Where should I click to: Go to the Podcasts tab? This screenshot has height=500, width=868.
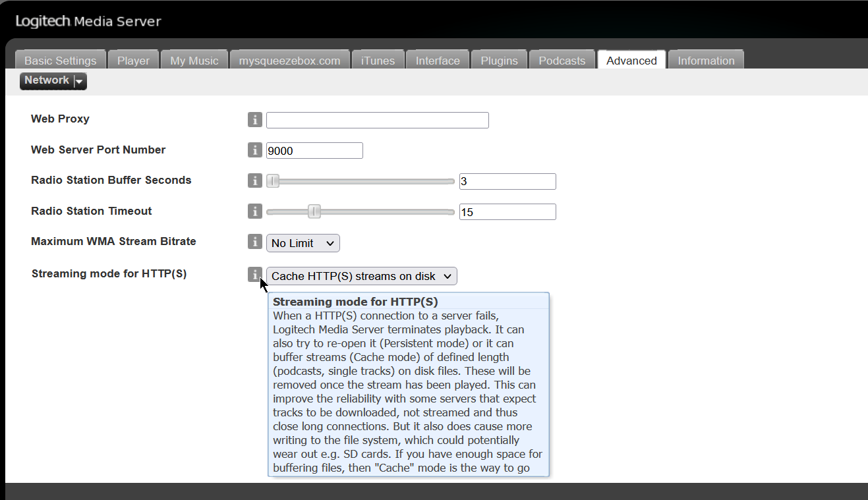[x=562, y=60]
